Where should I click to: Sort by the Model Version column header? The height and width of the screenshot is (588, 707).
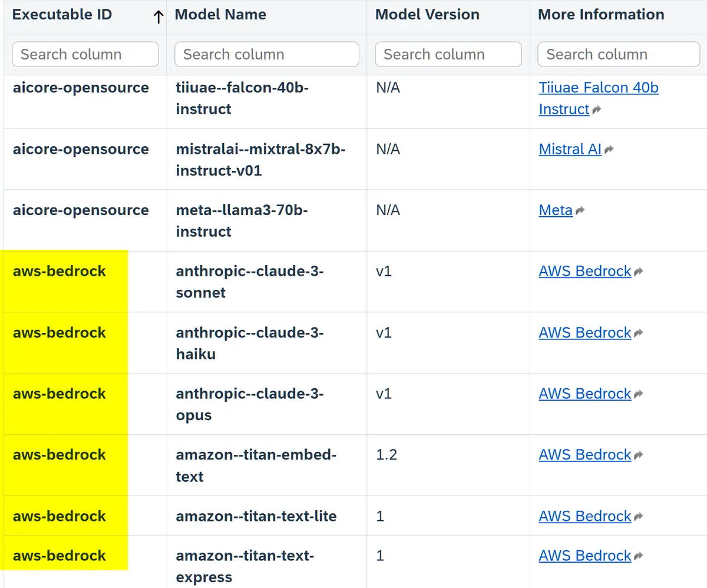pyautogui.click(x=427, y=15)
